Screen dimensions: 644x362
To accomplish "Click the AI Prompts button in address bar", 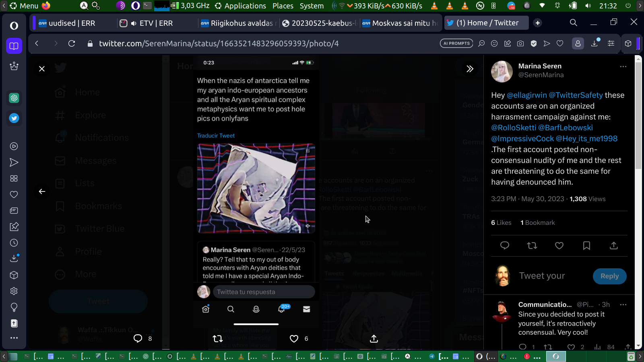I will point(456,43).
